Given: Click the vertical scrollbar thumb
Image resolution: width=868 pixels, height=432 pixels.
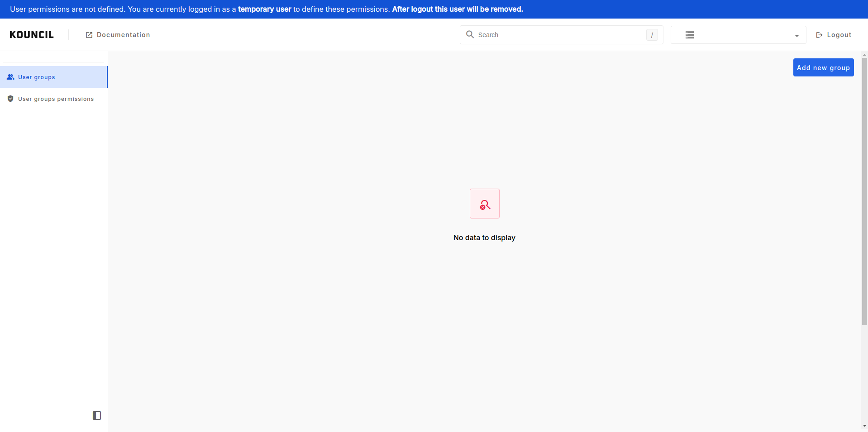Looking at the screenshot, I should point(864,190).
